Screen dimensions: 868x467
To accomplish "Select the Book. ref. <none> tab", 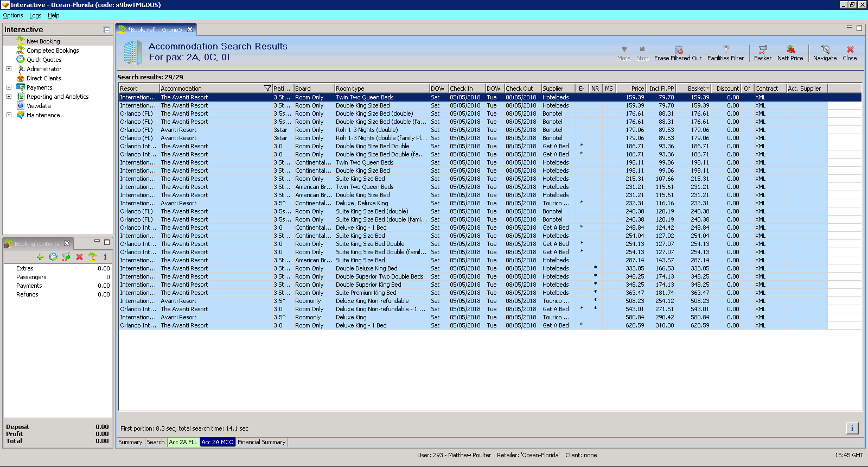I will 155,30.
